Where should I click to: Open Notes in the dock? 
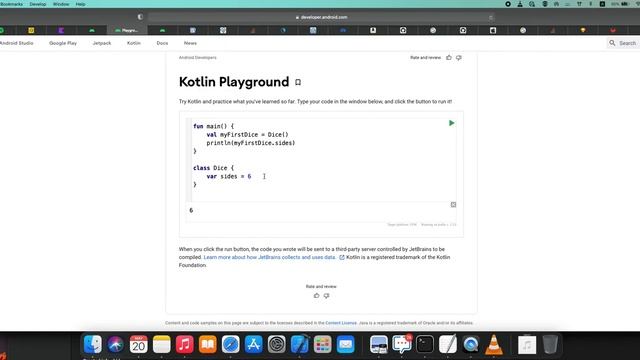point(162,344)
